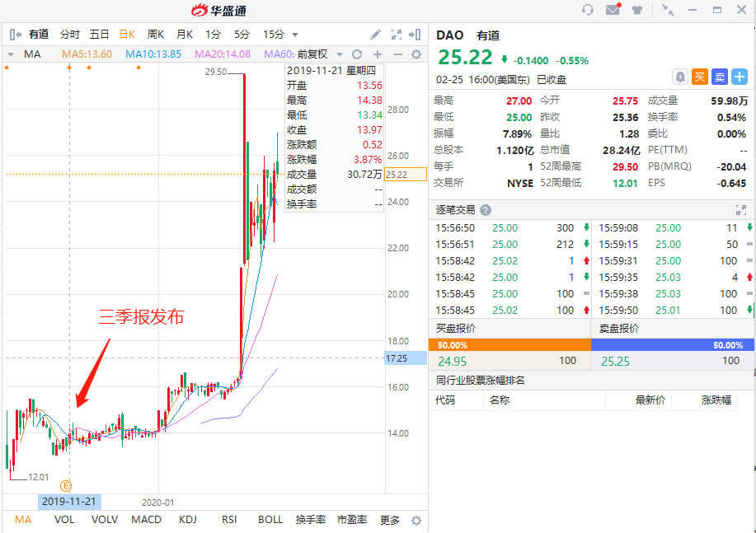Click the refresh icon in MA bar
Screen dimensions: 756x533
[x=357, y=54]
